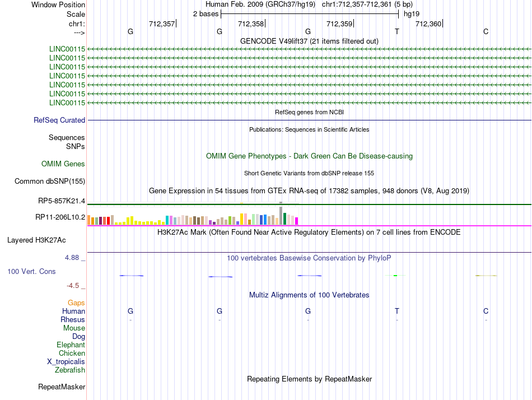Click the olive PhyloP mark above base C

click(x=486, y=276)
